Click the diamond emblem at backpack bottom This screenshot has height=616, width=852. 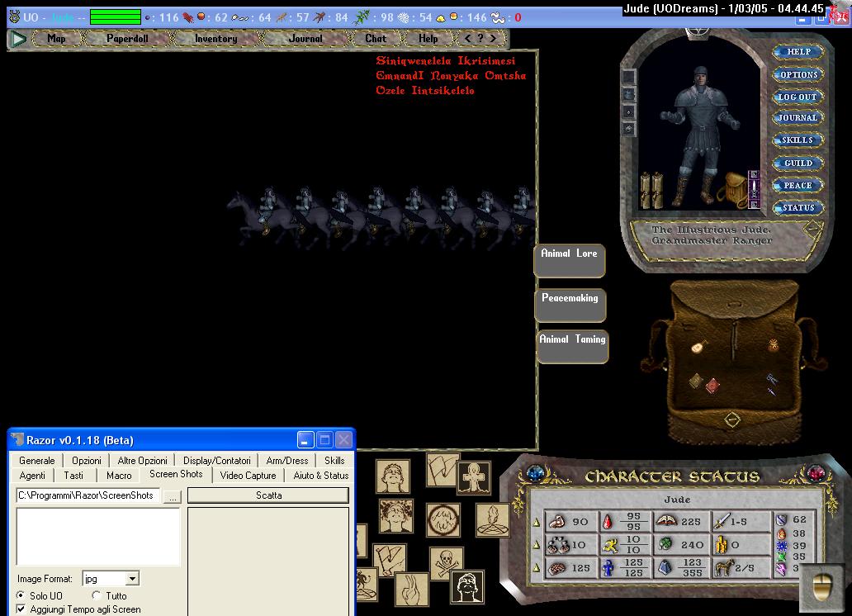pos(732,419)
